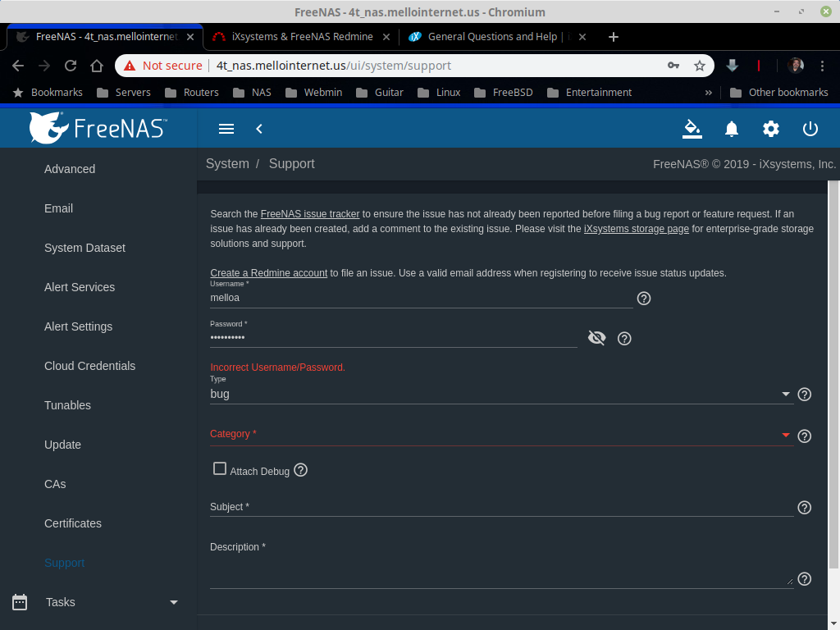The image size is (840, 630).
Task: Open Update in the sidebar
Action: click(x=62, y=445)
